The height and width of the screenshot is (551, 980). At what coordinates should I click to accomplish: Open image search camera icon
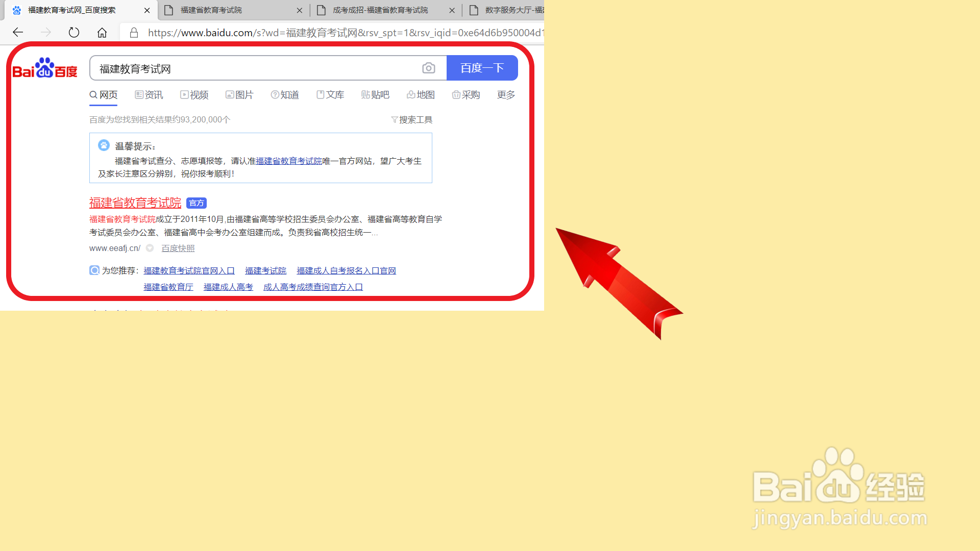(429, 68)
